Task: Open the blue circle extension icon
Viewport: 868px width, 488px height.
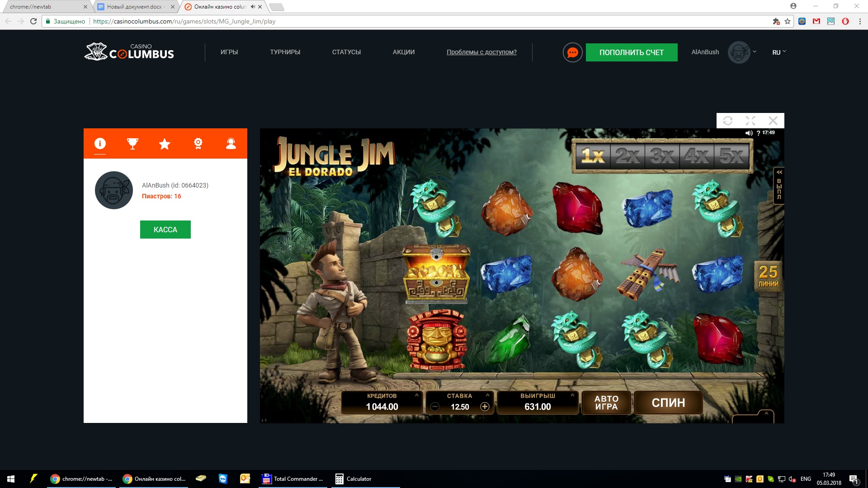Action: [802, 21]
